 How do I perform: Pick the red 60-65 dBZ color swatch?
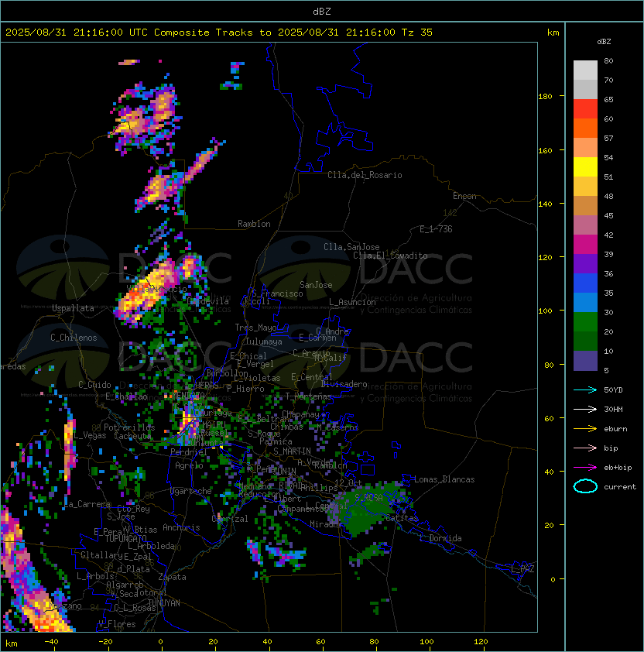(585, 109)
